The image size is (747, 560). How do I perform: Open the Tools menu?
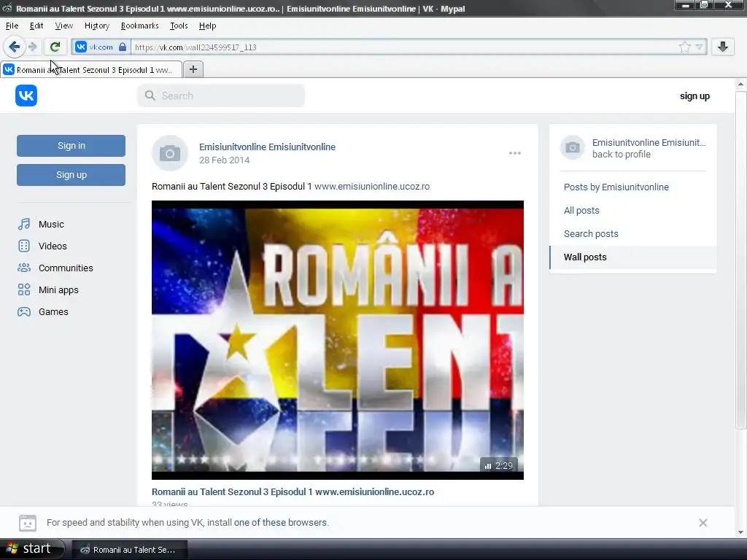[179, 26]
